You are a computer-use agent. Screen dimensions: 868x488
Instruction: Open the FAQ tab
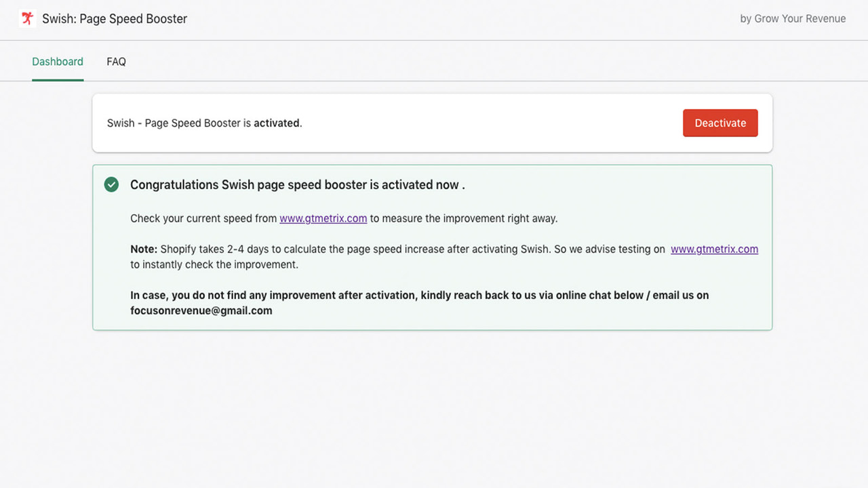[x=116, y=61]
